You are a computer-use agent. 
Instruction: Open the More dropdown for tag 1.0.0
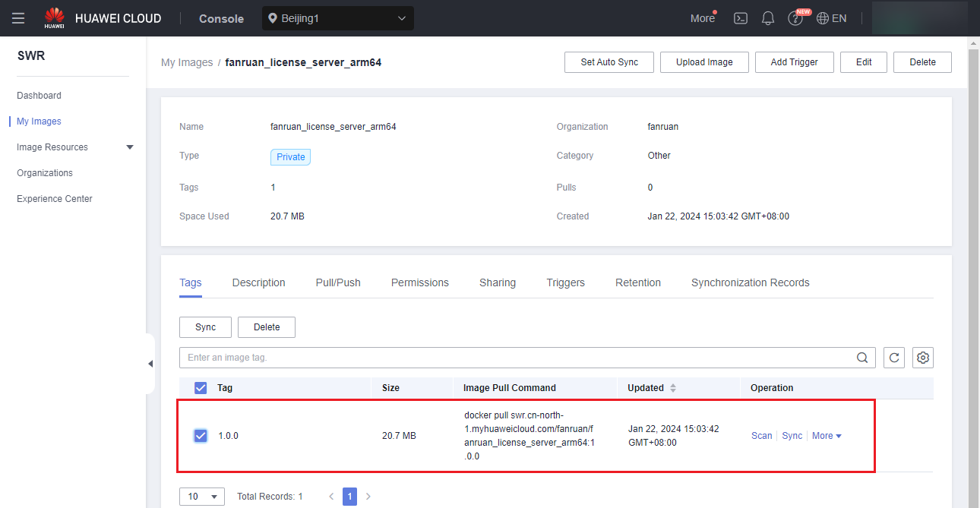tap(827, 436)
